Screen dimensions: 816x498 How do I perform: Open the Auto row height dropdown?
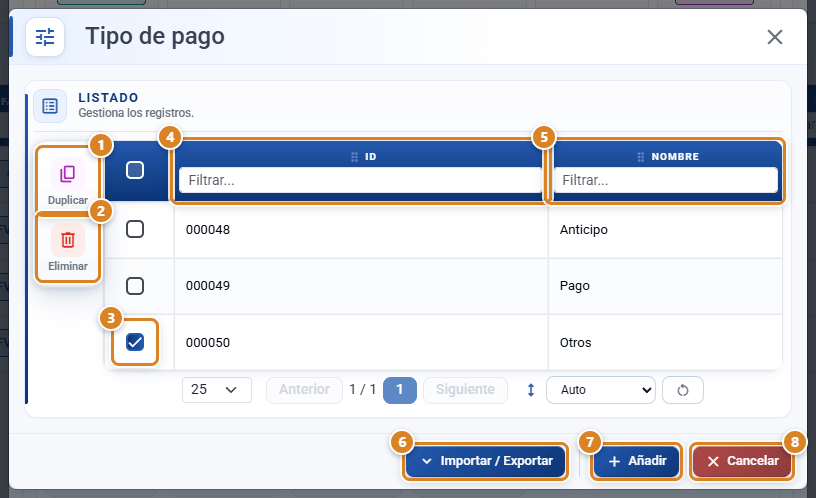coord(601,390)
